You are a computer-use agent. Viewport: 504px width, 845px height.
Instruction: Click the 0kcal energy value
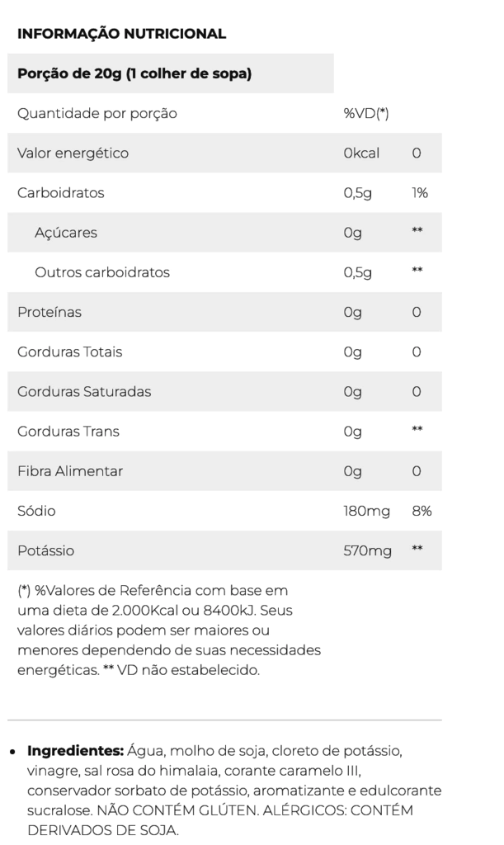pos(360,153)
